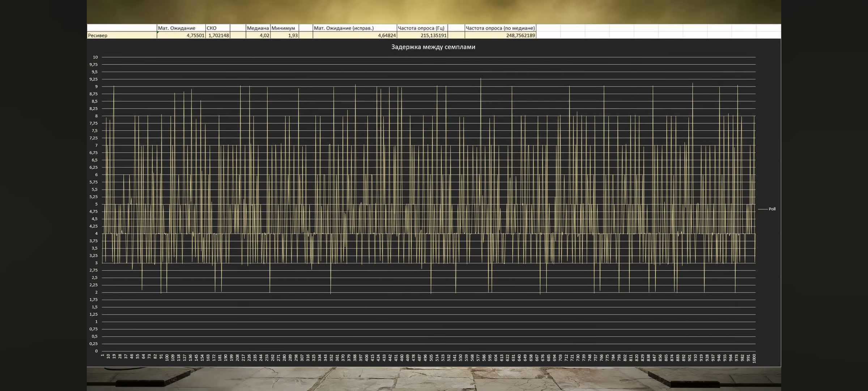The width and height of the screenshot is (868, 391).
Task: Click the vertical axis label 10
Action: click(x=95, y=57)
